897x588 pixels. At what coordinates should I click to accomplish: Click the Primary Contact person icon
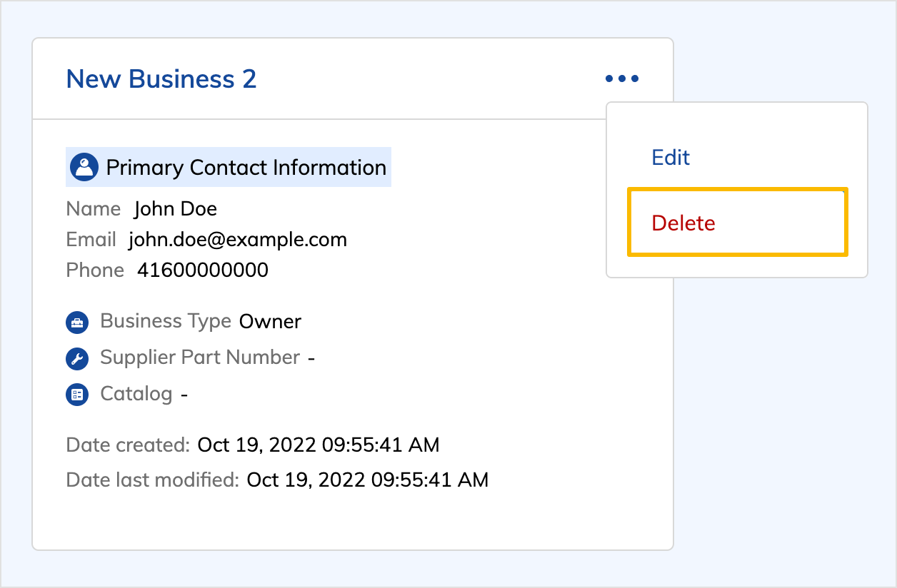point(84,166)
